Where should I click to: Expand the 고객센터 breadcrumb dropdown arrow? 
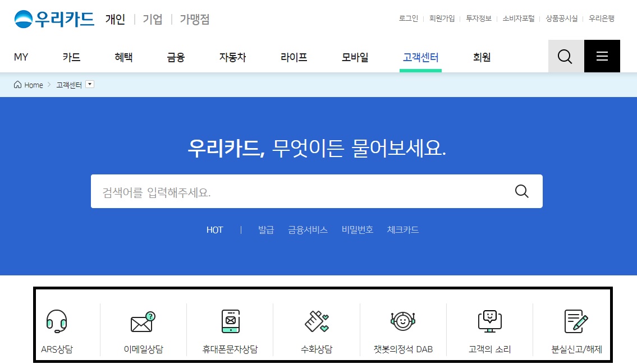click(x=90, y=84)
